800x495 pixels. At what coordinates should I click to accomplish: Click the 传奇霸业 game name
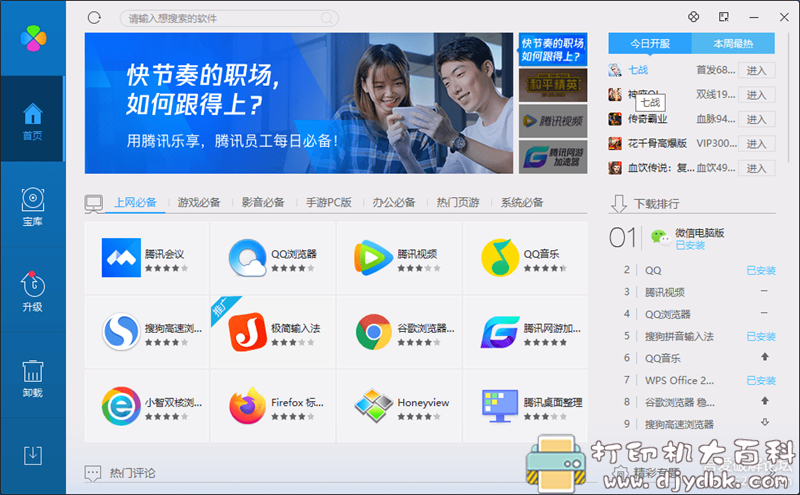tap(647, 119)
